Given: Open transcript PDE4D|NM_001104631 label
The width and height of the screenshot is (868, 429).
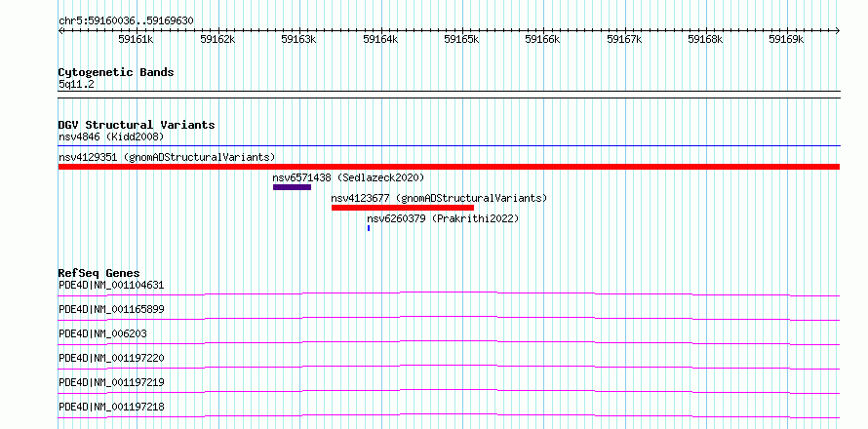Looking at the screenshot, I should (x=111, y=286).
